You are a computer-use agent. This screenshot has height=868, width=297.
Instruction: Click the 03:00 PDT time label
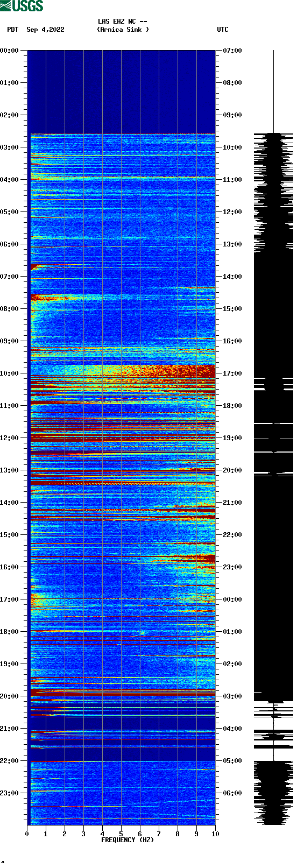10,147
